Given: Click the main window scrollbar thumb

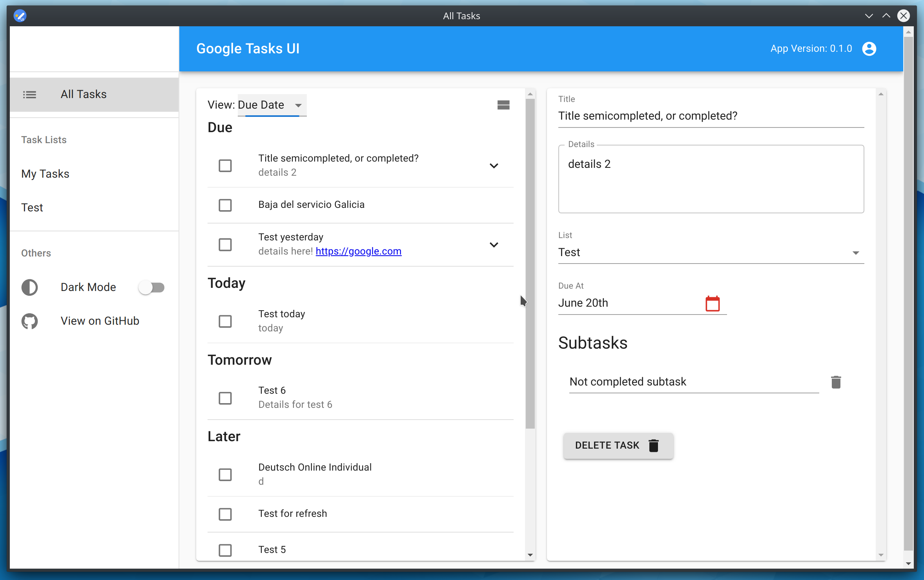Looking at the screenshot, I should [908, 294].
